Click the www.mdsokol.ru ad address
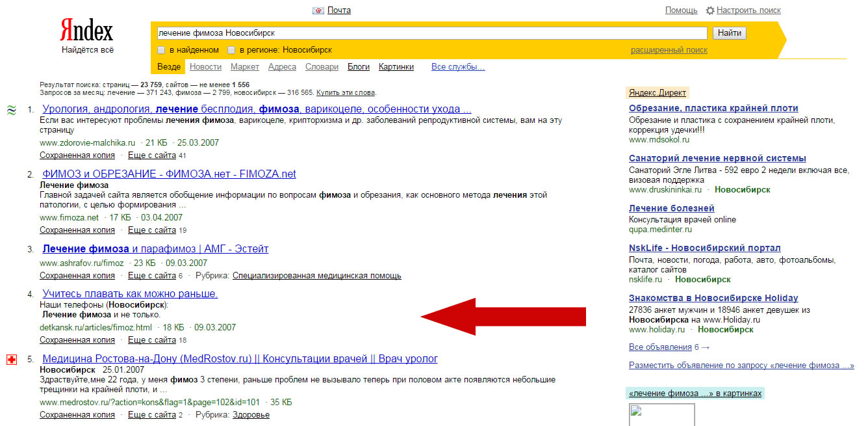This screenshot has height=426, width=868. click(x=659, y=140)
